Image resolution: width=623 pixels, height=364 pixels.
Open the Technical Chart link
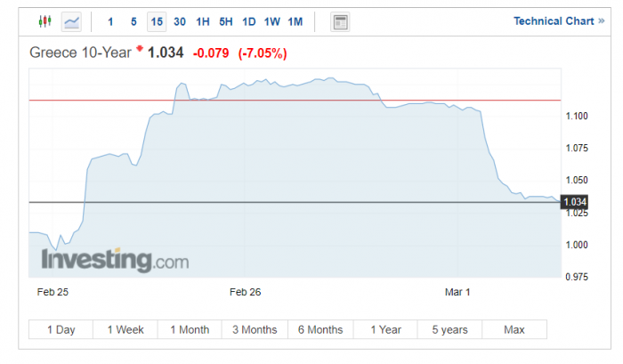(557, 21)
